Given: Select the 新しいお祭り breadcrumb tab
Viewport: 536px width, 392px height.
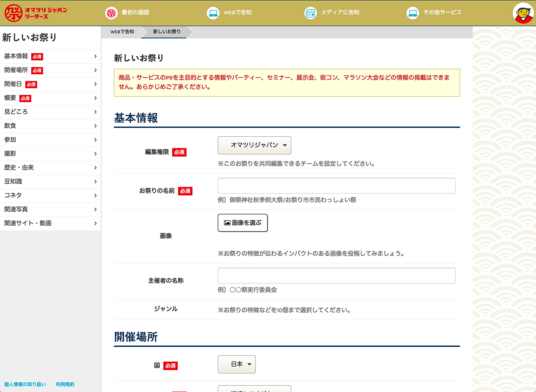Looking at the screenshot, I should click(x=167, y=32).
